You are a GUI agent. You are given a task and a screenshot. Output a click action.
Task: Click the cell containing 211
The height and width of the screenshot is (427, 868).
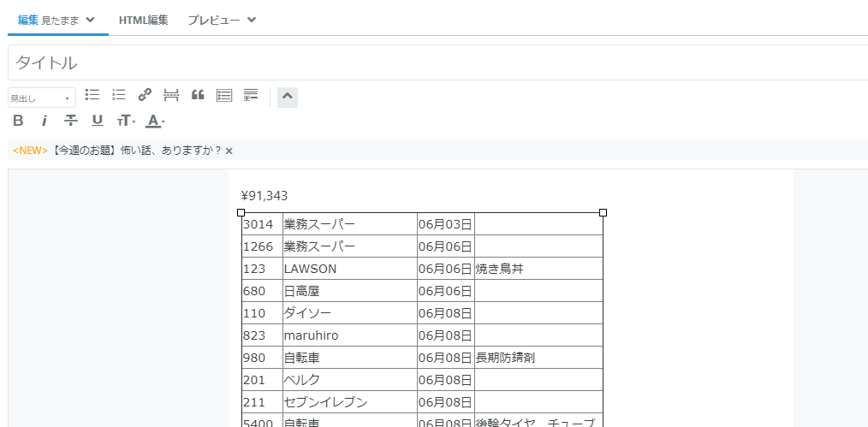263,402
